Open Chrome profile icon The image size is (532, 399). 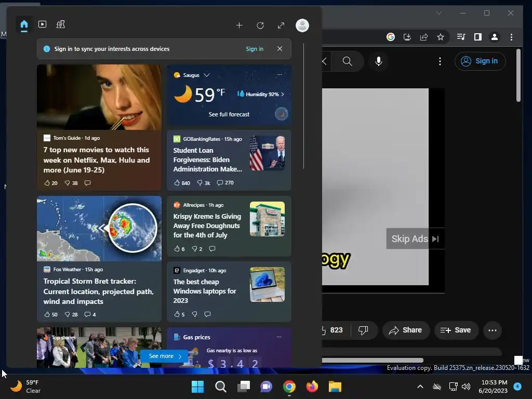click(495, 37)
